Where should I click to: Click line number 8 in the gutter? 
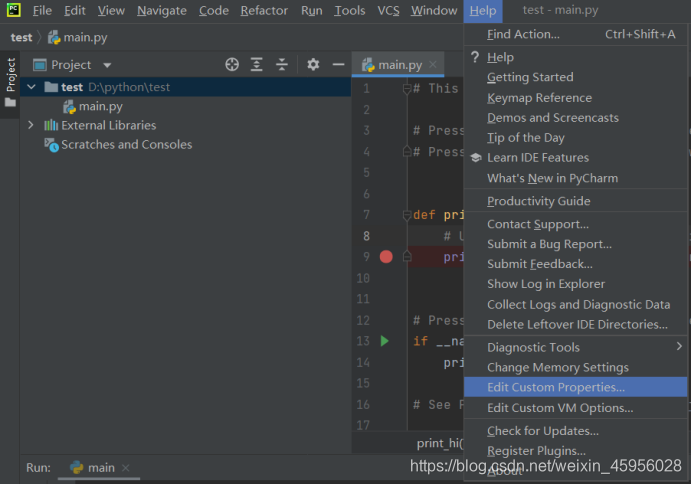(x=366, y=236)
